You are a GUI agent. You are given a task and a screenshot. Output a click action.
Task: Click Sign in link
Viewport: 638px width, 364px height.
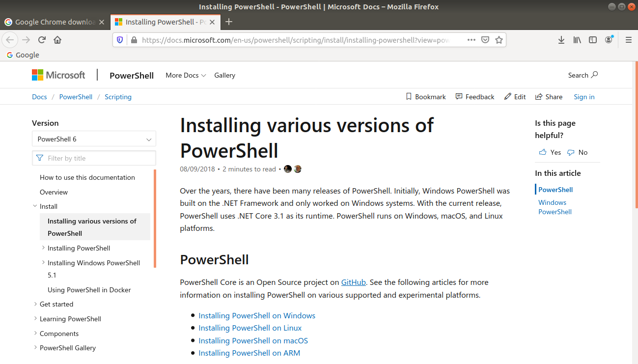584,97
